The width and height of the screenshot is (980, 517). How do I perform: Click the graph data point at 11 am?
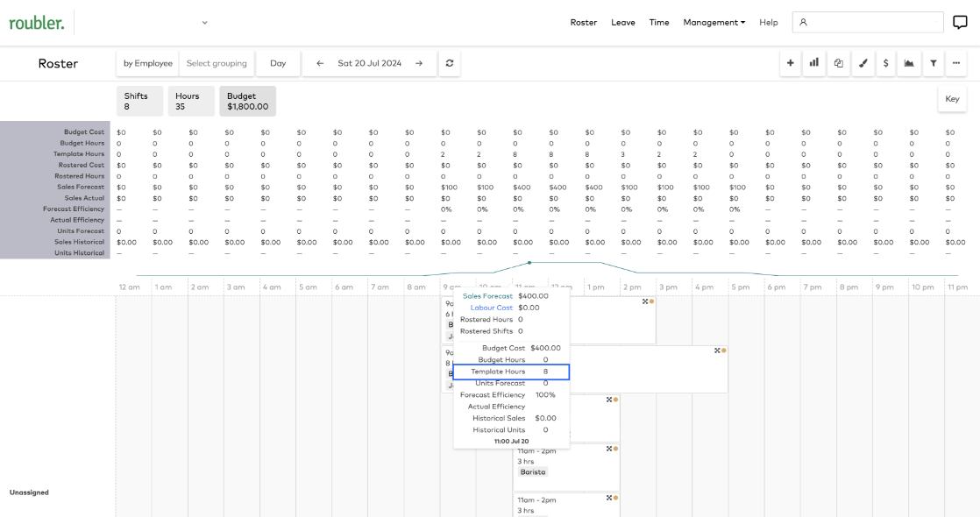529,263
